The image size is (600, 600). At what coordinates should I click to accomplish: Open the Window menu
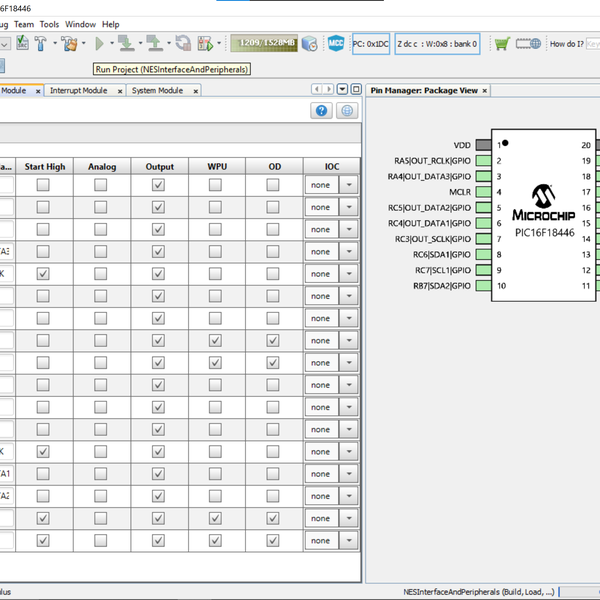81,24
